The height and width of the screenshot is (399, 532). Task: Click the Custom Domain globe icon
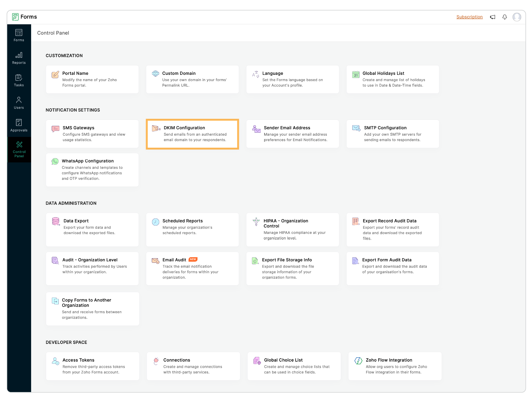click(155, 74)
